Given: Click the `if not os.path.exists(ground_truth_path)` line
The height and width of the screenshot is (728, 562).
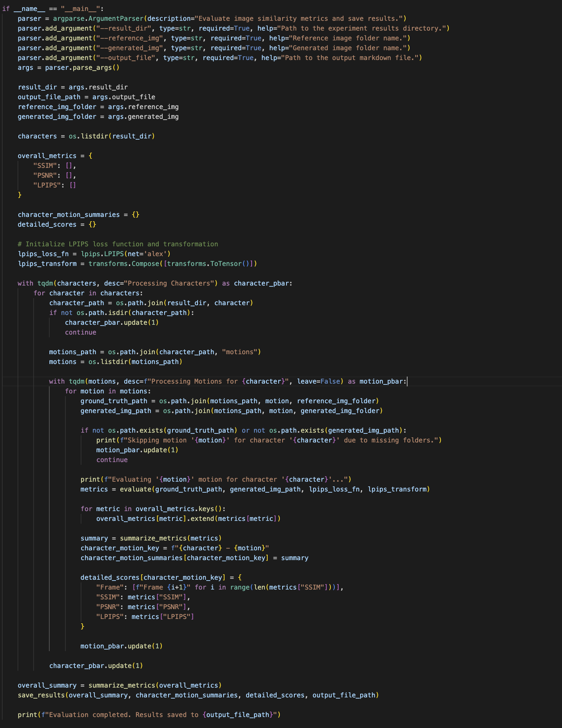Looking at the screenshot, I should (243, 430).
